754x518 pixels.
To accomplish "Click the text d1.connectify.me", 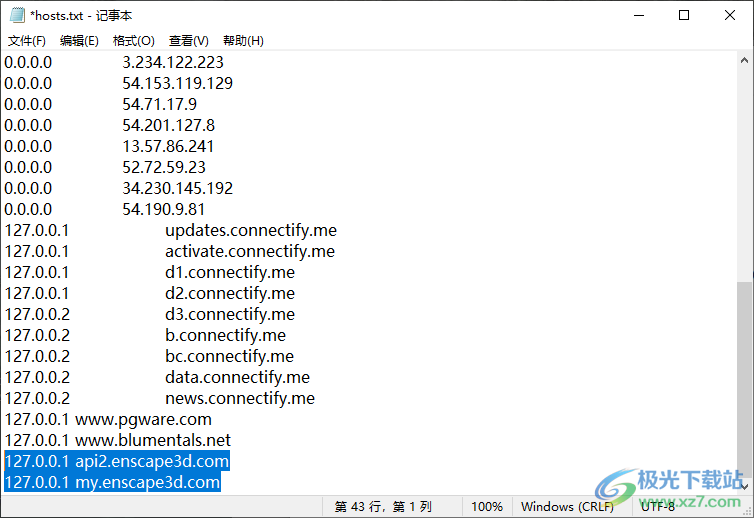I will coord(230,273).
